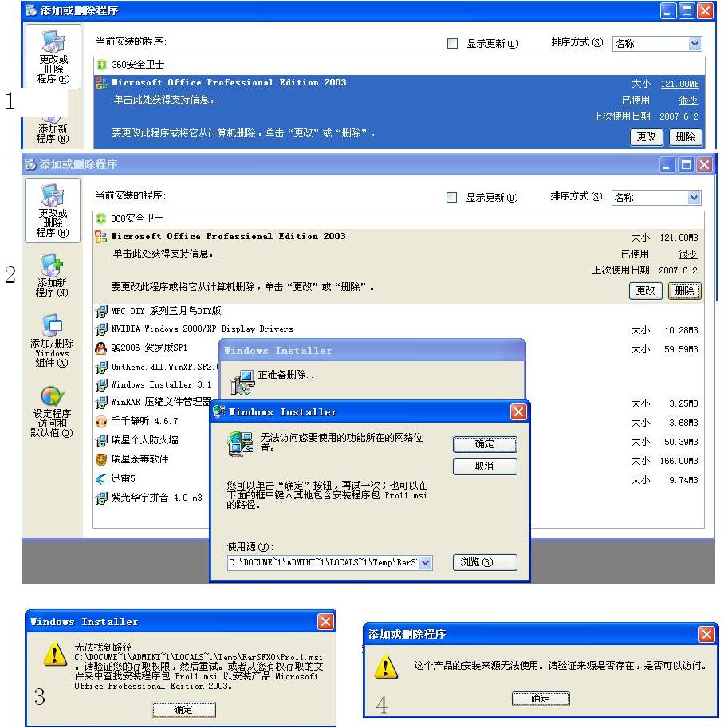Open 添加/删除 Windows 组件 sidebar icon
Screen dimensions: 728x728
coord(52,326)
